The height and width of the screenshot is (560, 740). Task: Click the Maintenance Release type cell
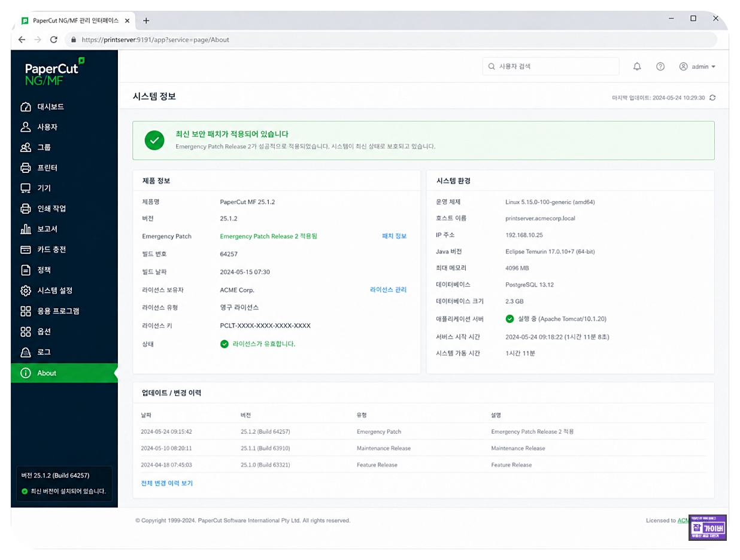pyautogui.click(x=384, y=448)
